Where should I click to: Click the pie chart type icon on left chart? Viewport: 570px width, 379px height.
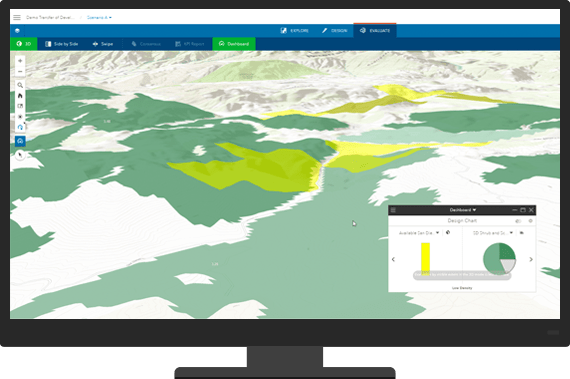(x=448, y=233)
